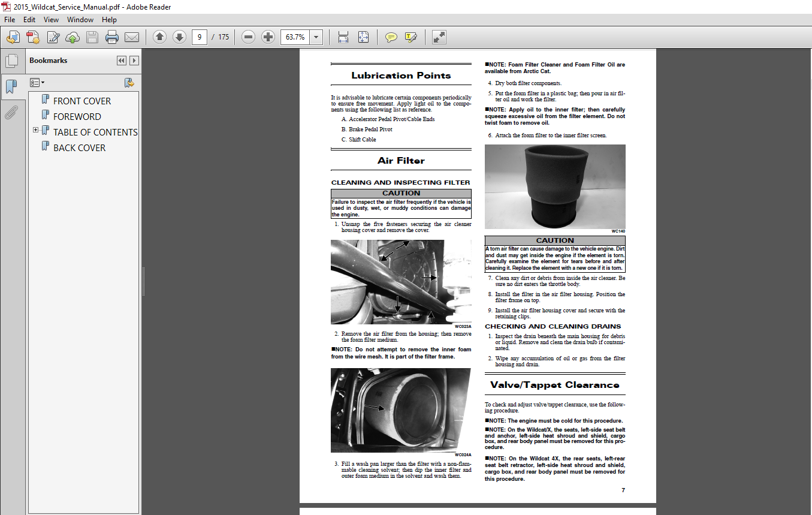Click the Fit width scrolling icon
812x515 pixels.
click(x=343, y=37)
